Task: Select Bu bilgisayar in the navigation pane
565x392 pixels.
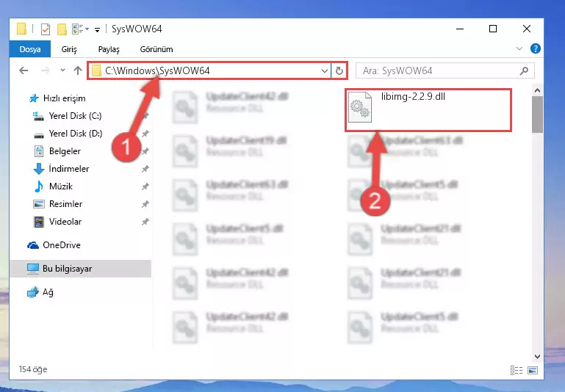Action: pyautogui.click(x=80, y=269)
